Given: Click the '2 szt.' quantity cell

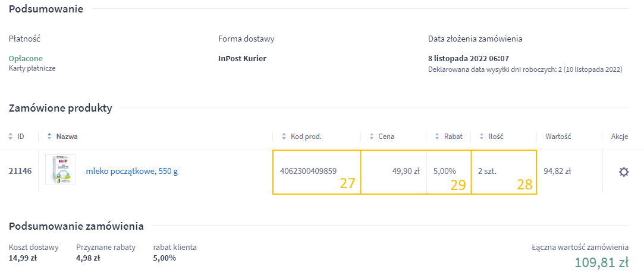Looking at the screenshot, I should click(x=487, y=172).
